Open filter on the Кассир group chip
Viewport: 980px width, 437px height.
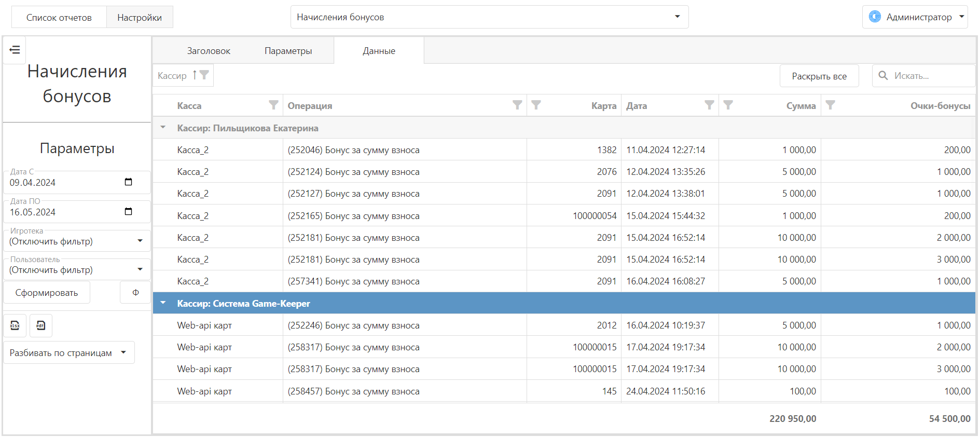coord(204,75)
